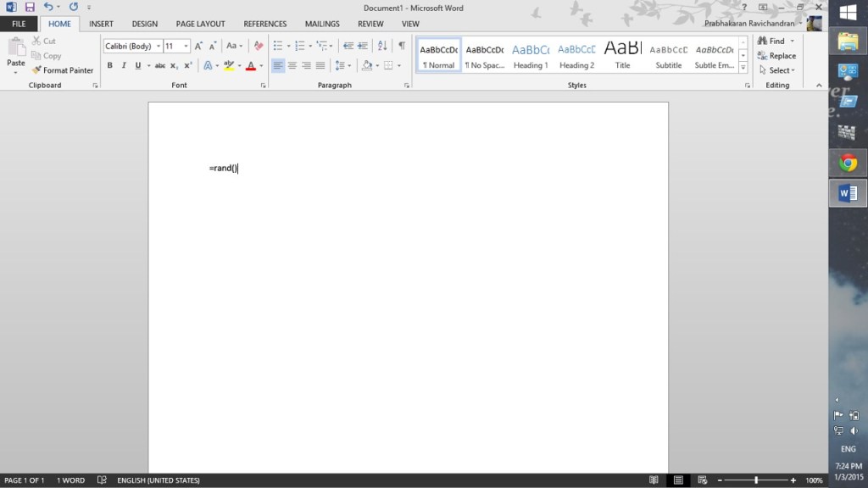
Task: Toggle strikethrough text formatting
Action: [159, 65]
